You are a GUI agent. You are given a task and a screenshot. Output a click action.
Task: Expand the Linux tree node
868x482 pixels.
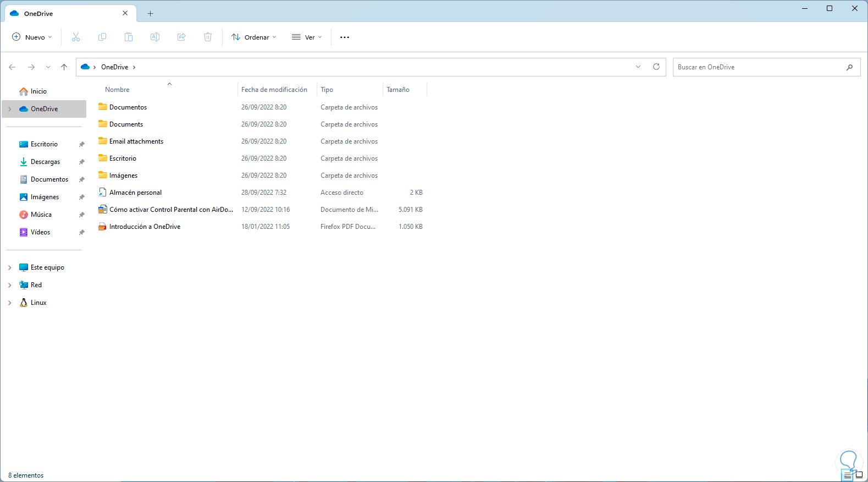pyautogui.click(x=10, y=303)
